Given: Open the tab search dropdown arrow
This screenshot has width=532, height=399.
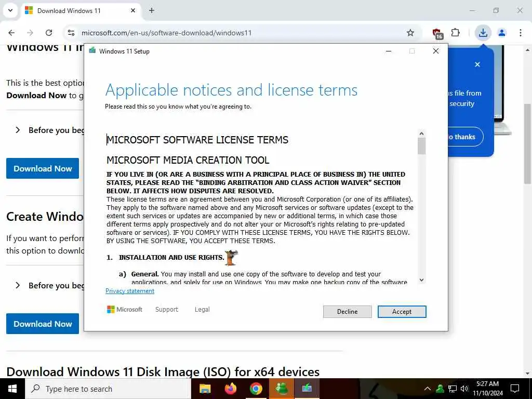Looking at the screenshot, I should 10,10.
